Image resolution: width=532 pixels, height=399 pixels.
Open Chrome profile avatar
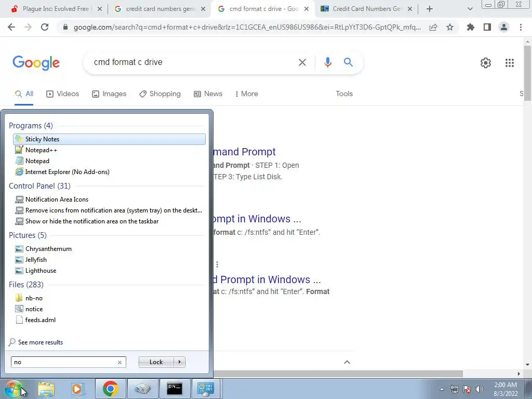tap(504, 27)
